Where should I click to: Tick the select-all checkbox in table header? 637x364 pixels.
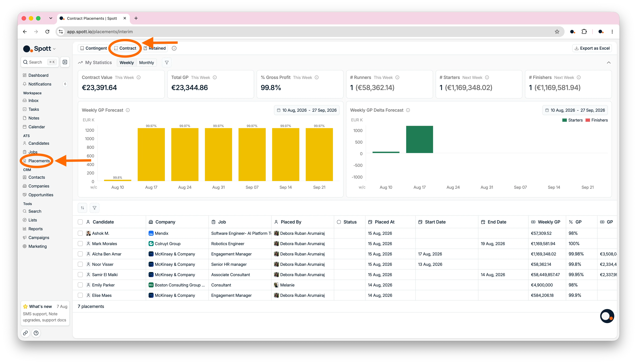pyautogui.click(x=80, y=222)
